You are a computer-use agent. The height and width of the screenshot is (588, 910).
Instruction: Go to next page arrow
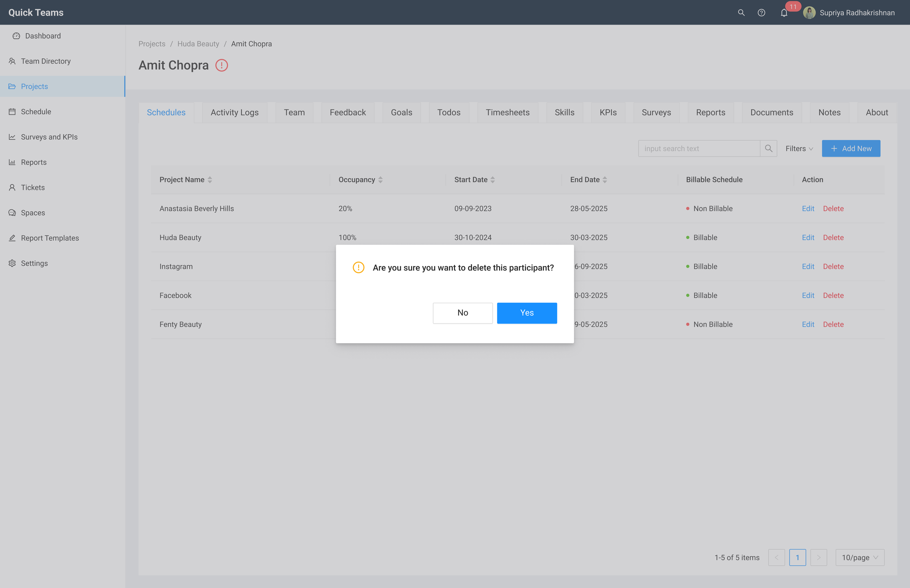(x=818, y=557)
